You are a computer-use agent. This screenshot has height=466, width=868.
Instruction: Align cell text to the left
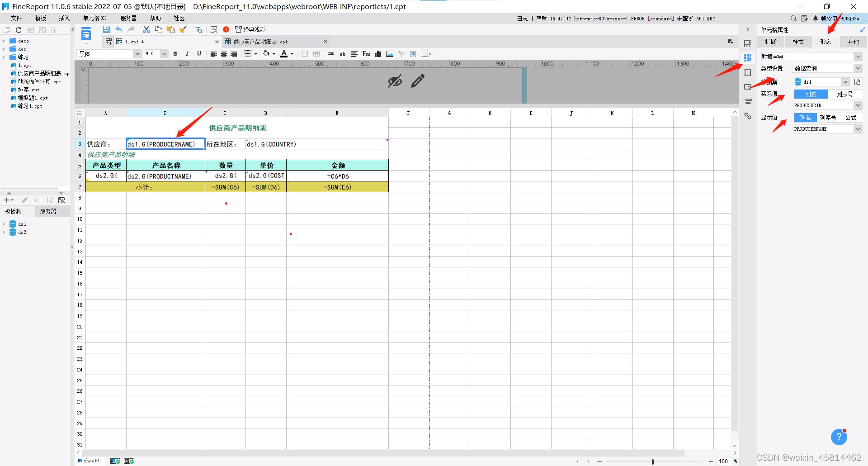(214, 54)
